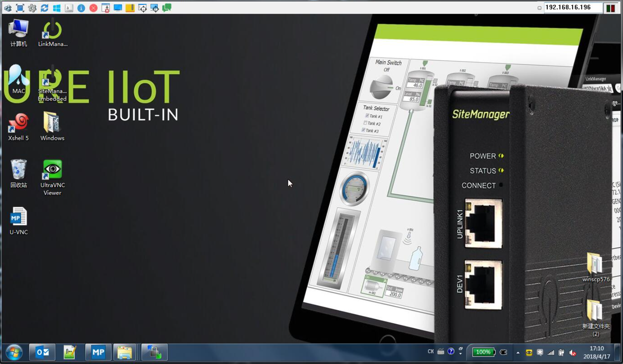The height and width of the screenshot is (364, 623).
Task: Select the Windows folder on desktop
Action: 52,127
